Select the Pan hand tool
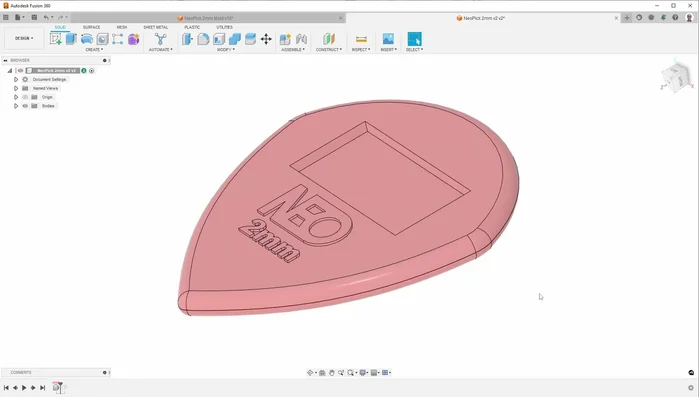The image size is (699, 397). coord(332,372)
